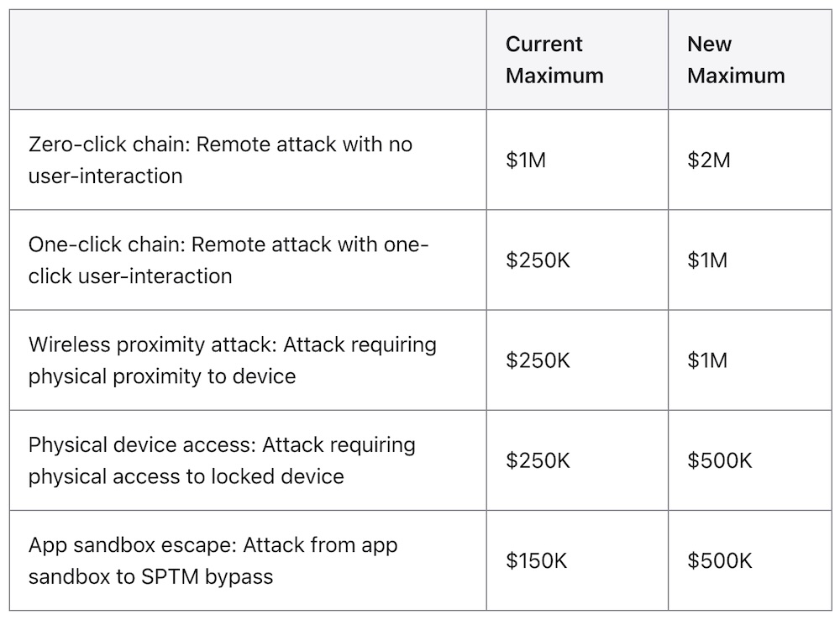Select the "Physical device access" row description
Viewport: 840px width, 620px height.
coord(222,460)
